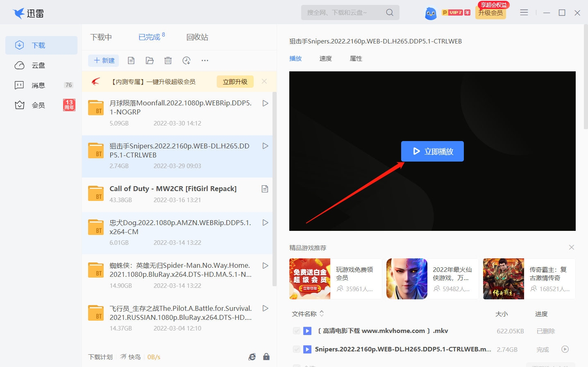Open the Call of Duty task details icon
The width and height of the screenshot is (588, 367).
265,189
